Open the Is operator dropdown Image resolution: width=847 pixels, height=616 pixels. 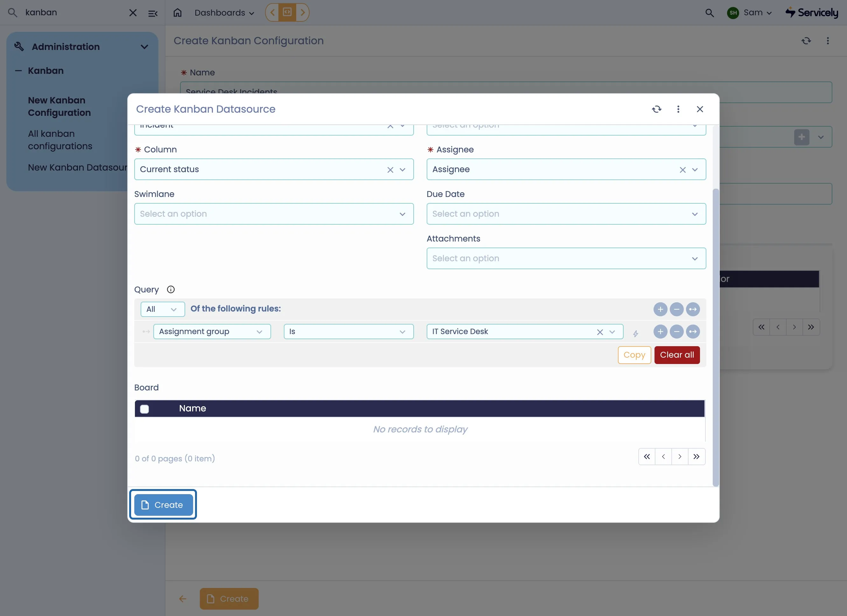[x=348, y=332]
